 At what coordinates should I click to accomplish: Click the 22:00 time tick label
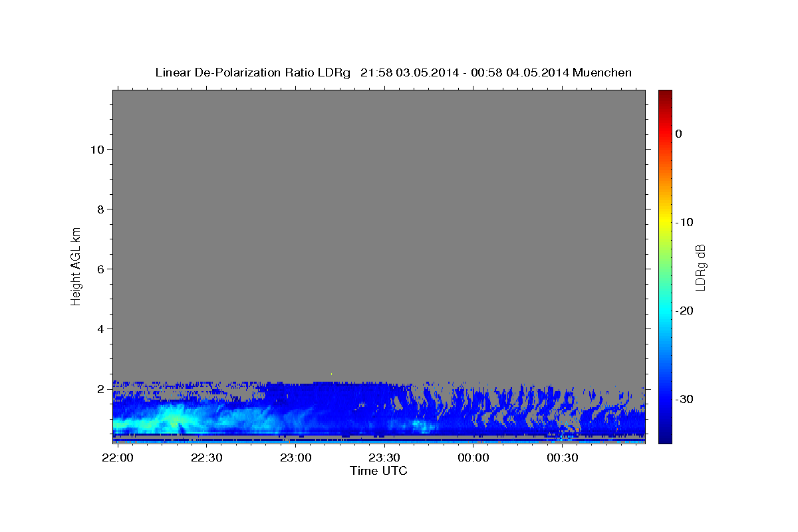(x=118, y=459)
